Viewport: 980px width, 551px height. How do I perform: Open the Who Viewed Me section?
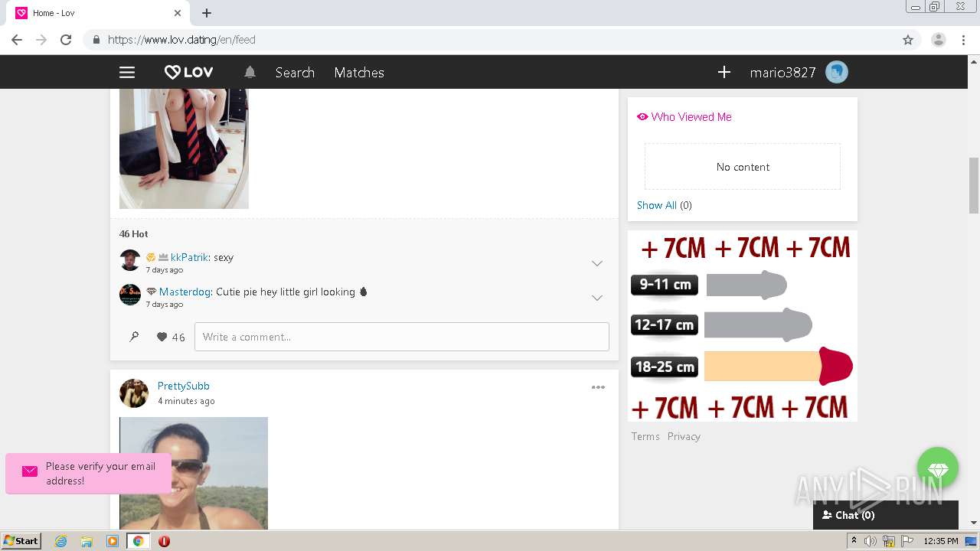(x=691, y=117)
